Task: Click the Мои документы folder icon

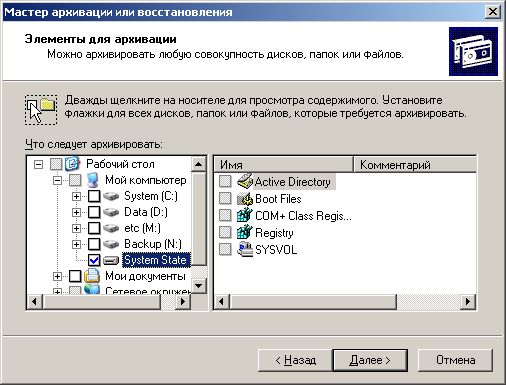Action: (92, 276)
